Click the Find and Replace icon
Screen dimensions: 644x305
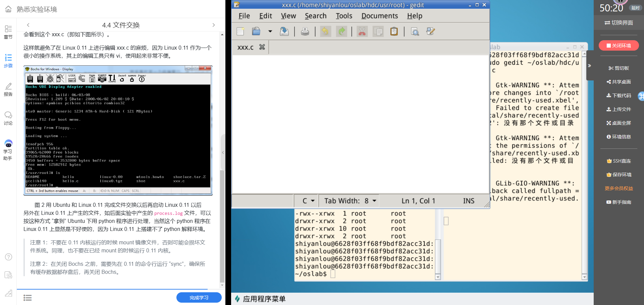tap(430, 32)
